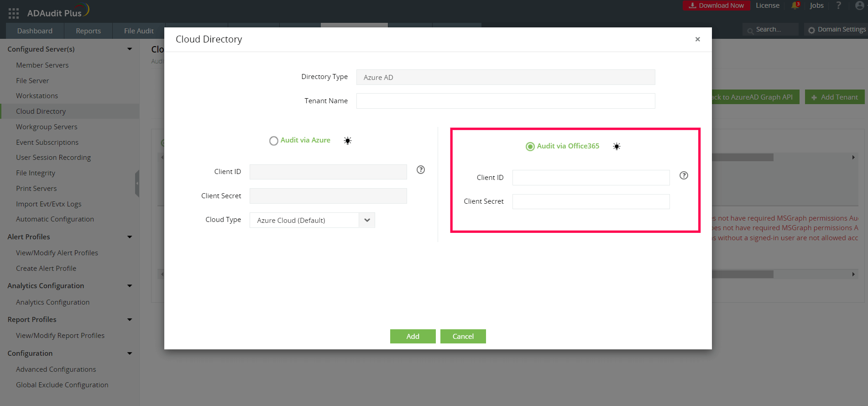Click the Tenant Name input field
Screen dimensions: 868x406
[x=506, y=101]
